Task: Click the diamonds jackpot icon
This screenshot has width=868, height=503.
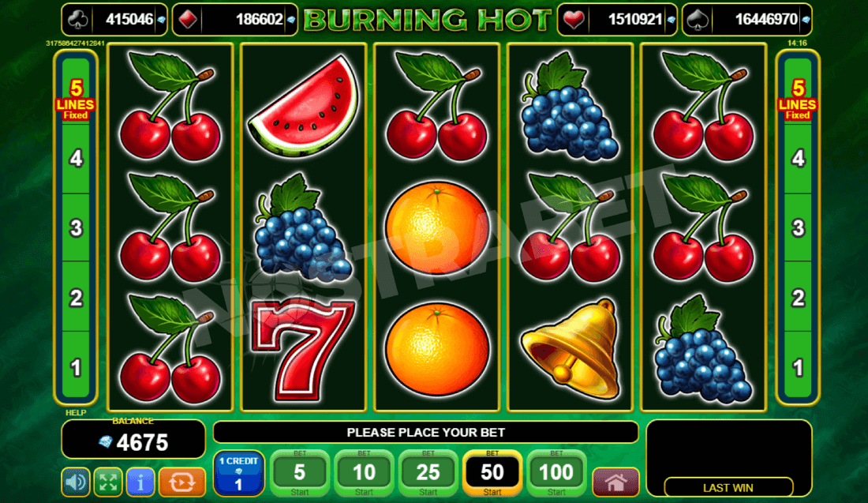Action: pos(188,20)
